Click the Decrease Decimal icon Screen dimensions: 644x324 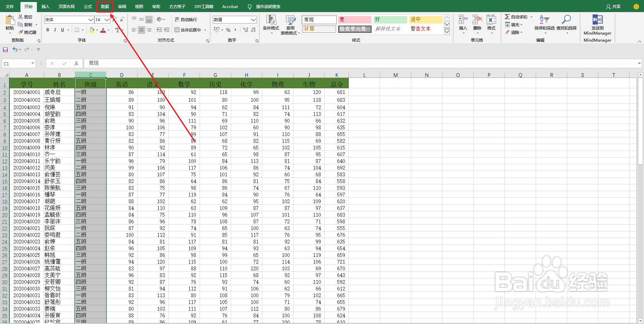pyautogui.click(x=253, y=30)
